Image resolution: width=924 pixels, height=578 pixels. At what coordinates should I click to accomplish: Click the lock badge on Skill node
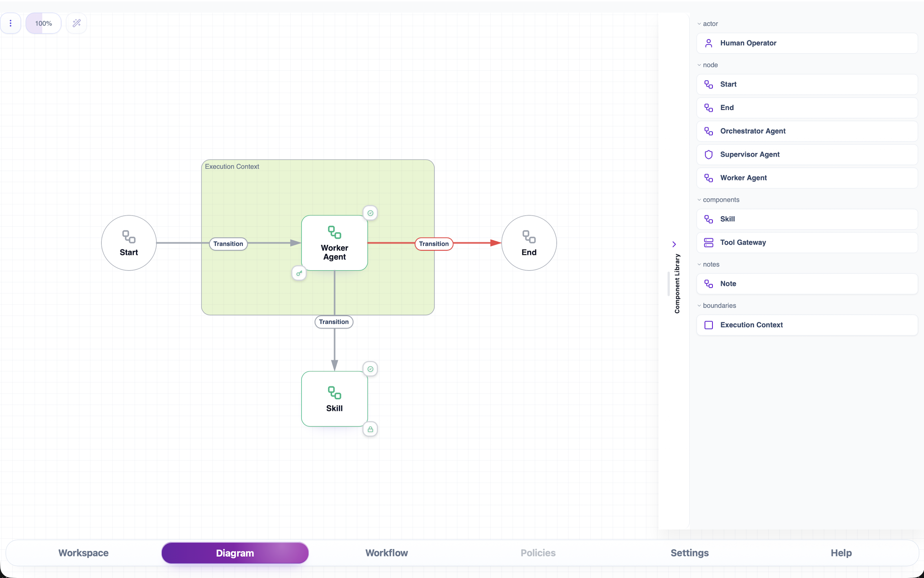[370, 429]
